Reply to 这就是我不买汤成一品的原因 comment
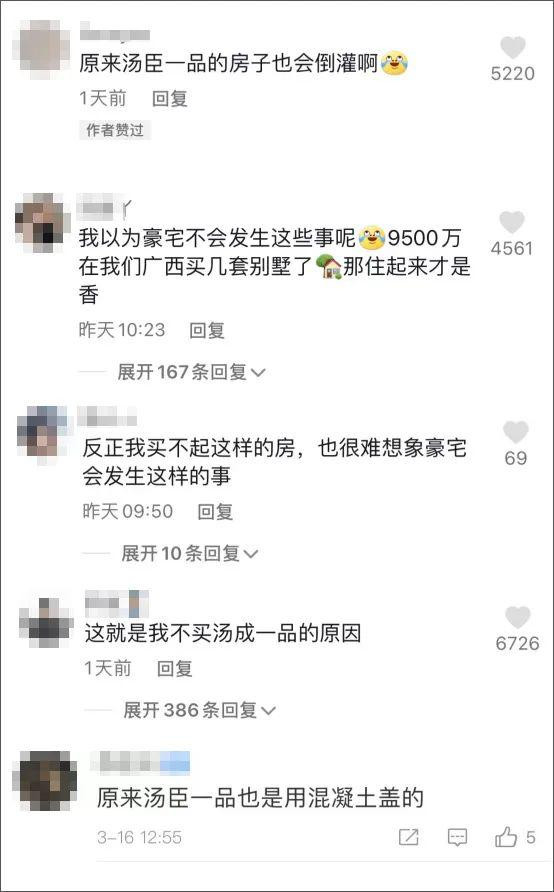The image size is (554, 892). (x=175, y=668)
